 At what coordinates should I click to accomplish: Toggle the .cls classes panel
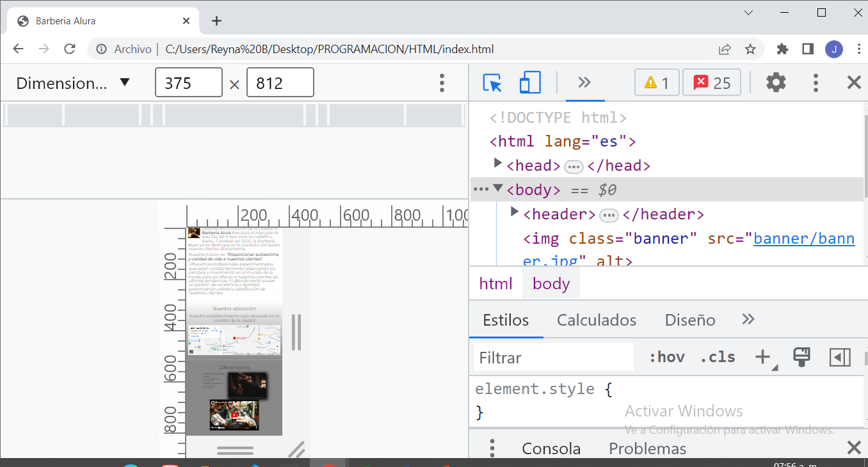718,357
